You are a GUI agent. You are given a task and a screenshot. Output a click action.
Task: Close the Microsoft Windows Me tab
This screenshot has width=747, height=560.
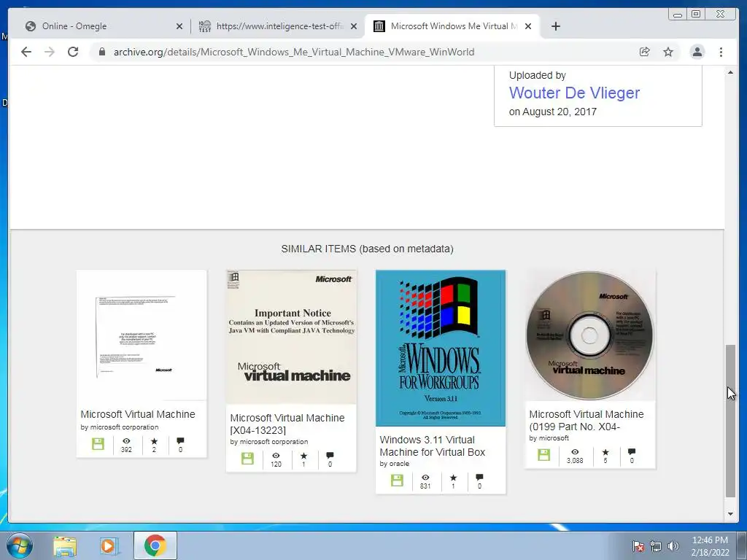coord(528,26)
